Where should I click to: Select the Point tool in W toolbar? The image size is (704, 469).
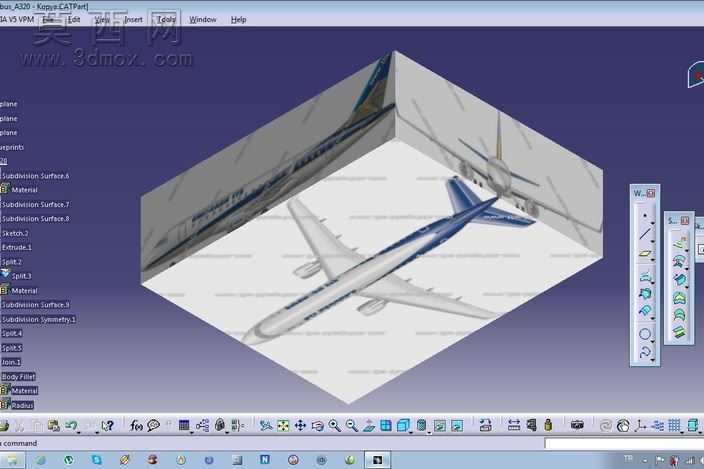pyautogui.click(x=645, y=215)
